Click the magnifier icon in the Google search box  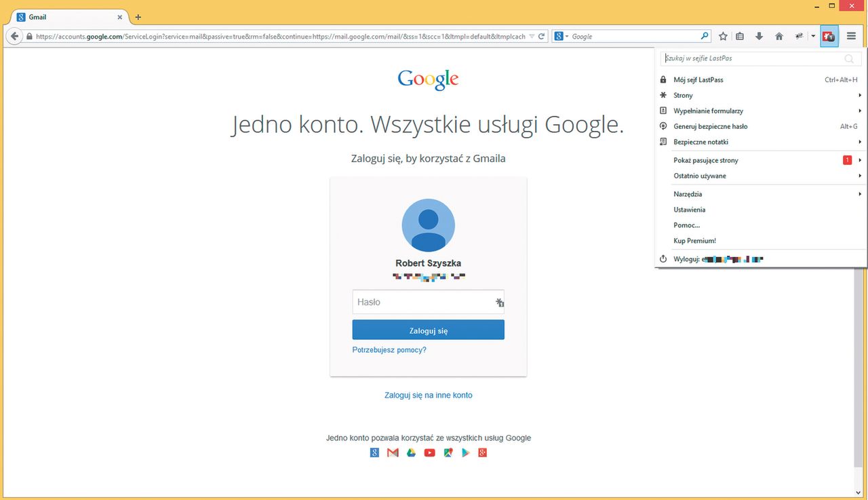(x=705, y=37)
